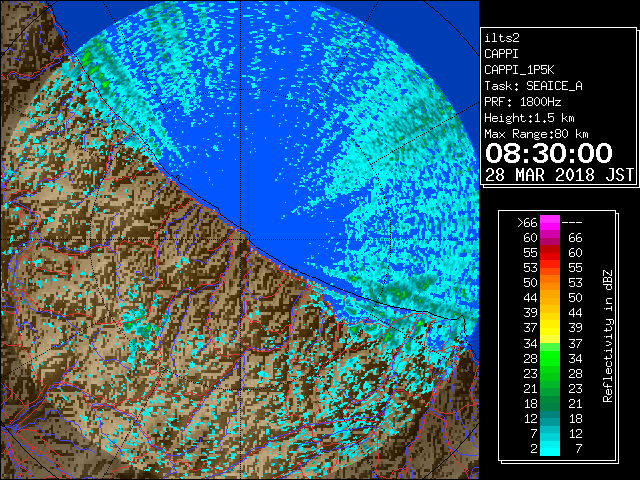The height and width of the screenshot is (480, 640).
Task: Click the large '08:30:00' timestamp
Action: 549,153
